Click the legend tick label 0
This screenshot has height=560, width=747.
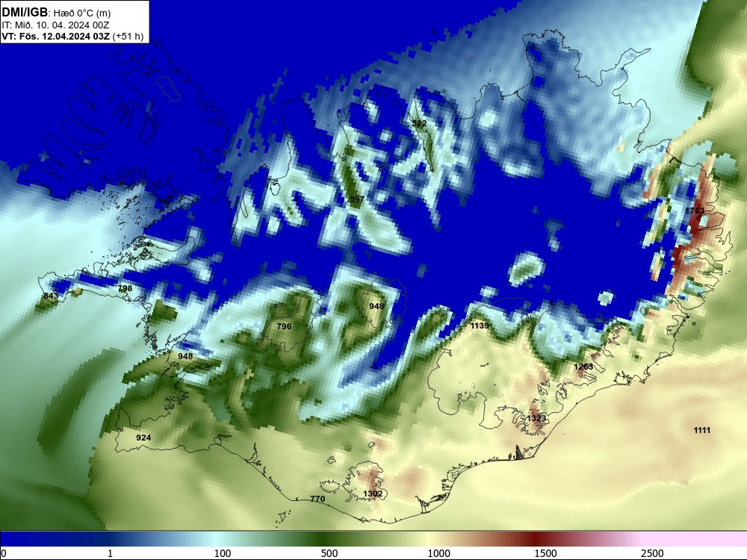[x=4, y=553]
